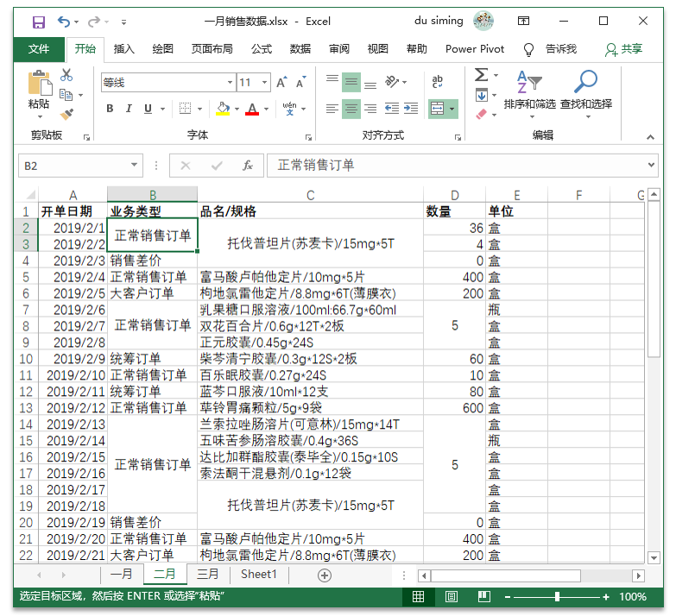Apply yellow fill color bucket
This screenshot has width=676, height=616.
pyautogui.click(x=223, y=109)
